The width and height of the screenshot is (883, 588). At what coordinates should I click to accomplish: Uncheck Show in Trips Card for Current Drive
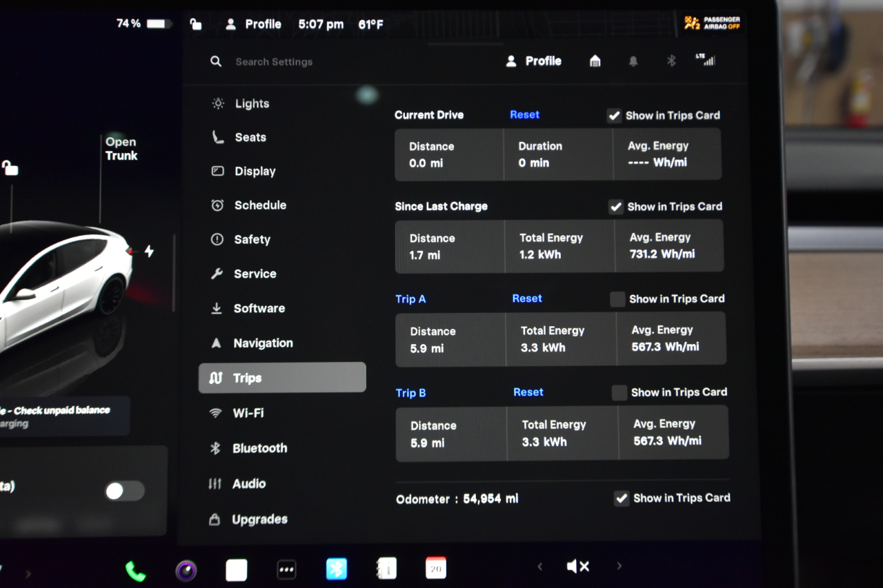click(613, 115)
